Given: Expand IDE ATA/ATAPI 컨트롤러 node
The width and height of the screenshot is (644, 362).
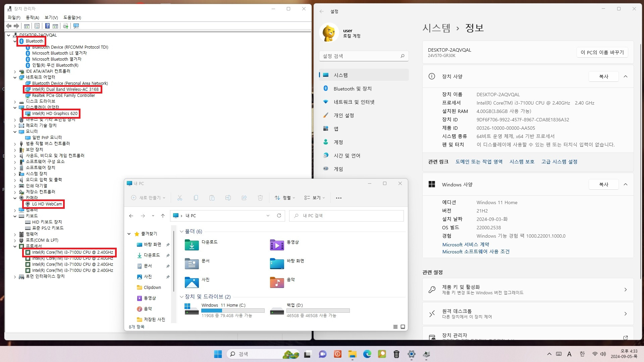Looking at the screenshot, I should (15, 71).
